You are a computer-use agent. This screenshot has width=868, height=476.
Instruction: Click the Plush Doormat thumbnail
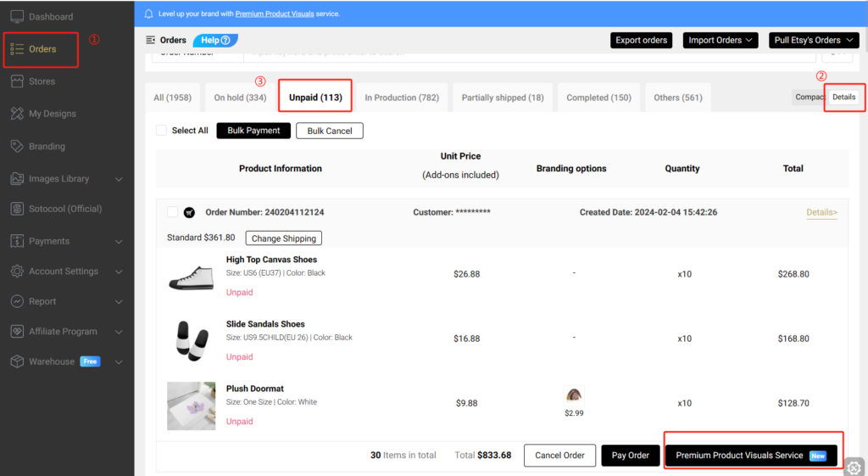[x=191, y=406]
